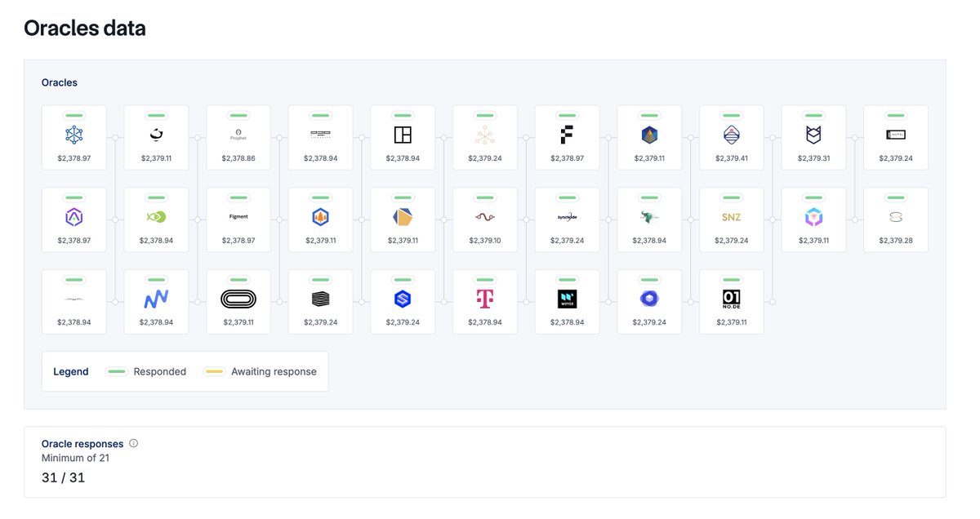Click the green status pill above the Prophet logo
This screenshot has height=519, width=980.
tap(238, 115)
